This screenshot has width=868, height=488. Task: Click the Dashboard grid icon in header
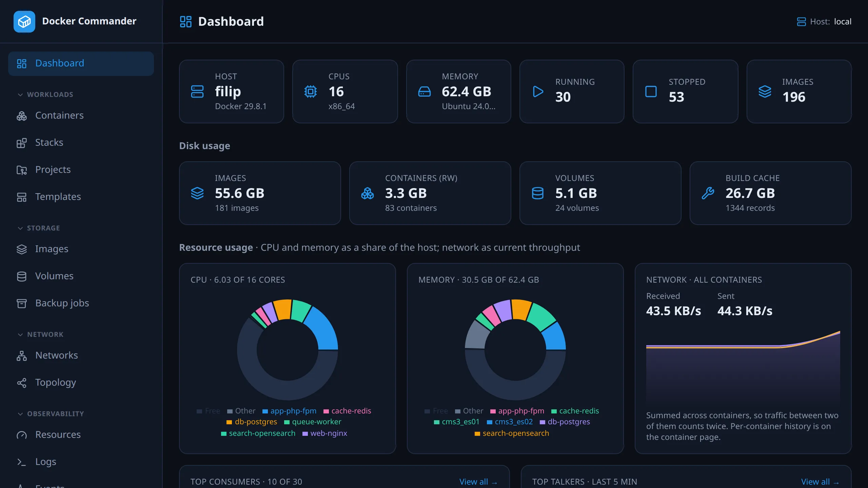tap(185, 22)
